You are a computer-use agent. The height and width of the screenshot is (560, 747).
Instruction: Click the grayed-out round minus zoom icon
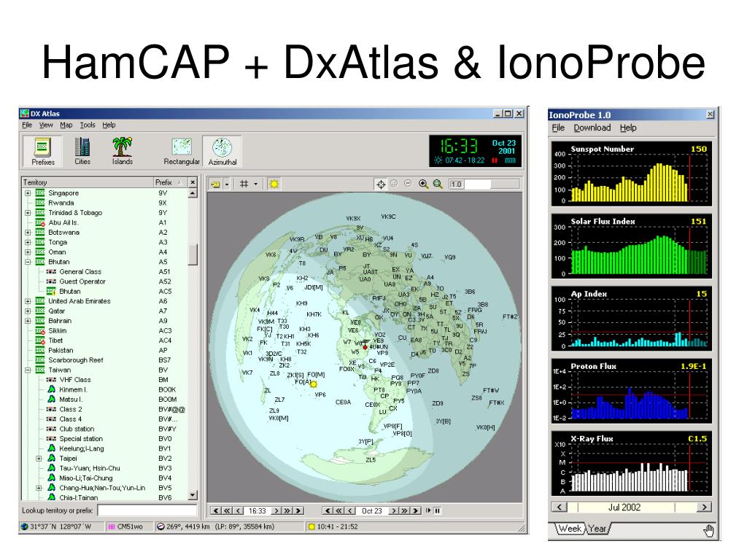point(408,183)
